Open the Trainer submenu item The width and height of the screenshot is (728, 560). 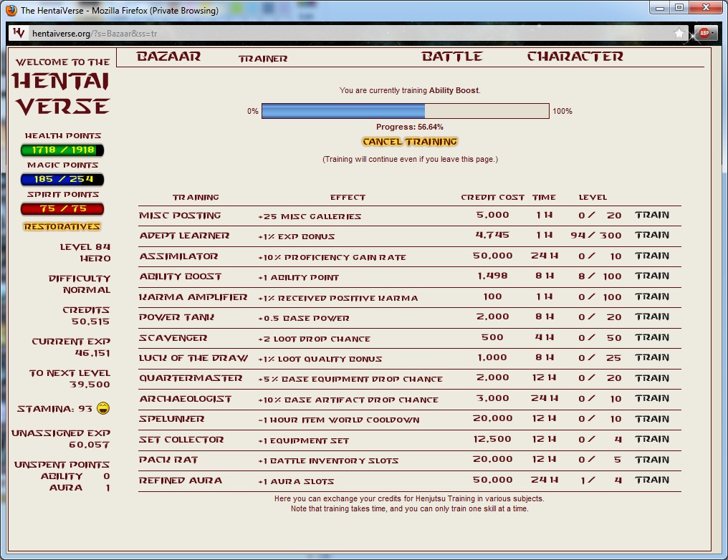pyautogui.click(x=263, y=59)
